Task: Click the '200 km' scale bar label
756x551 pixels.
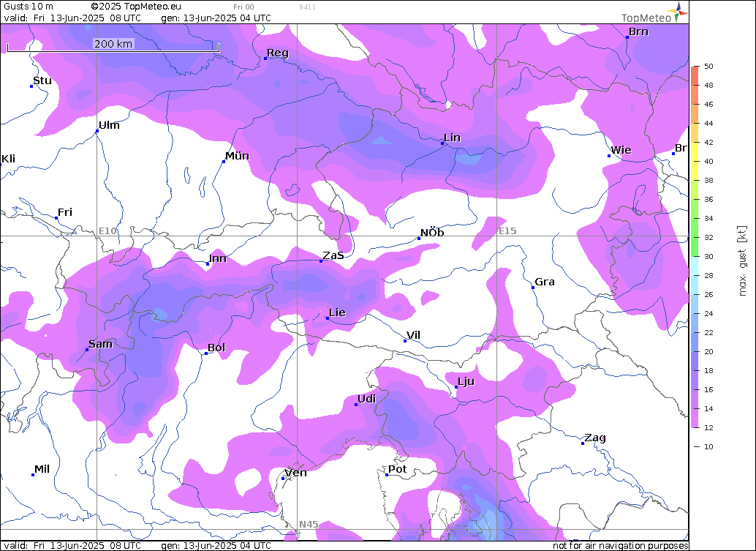Action: (x=113, y=43)
